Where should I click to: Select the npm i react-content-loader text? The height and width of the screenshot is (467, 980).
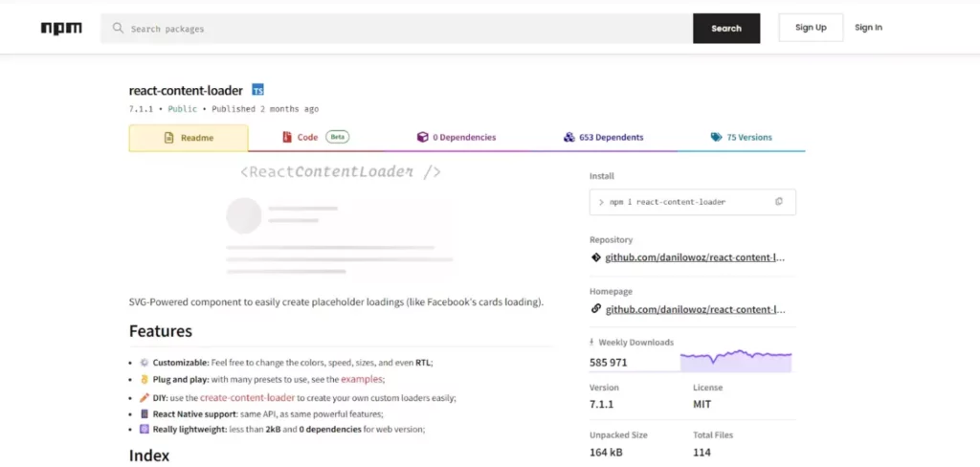point(667,202)
